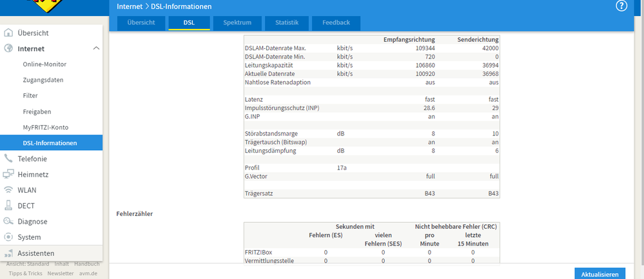Viewport: 644px width, 279px height.
Task: Click the Assistenten wizard icon
Action: pyautogui.click(x=8, y=253)
